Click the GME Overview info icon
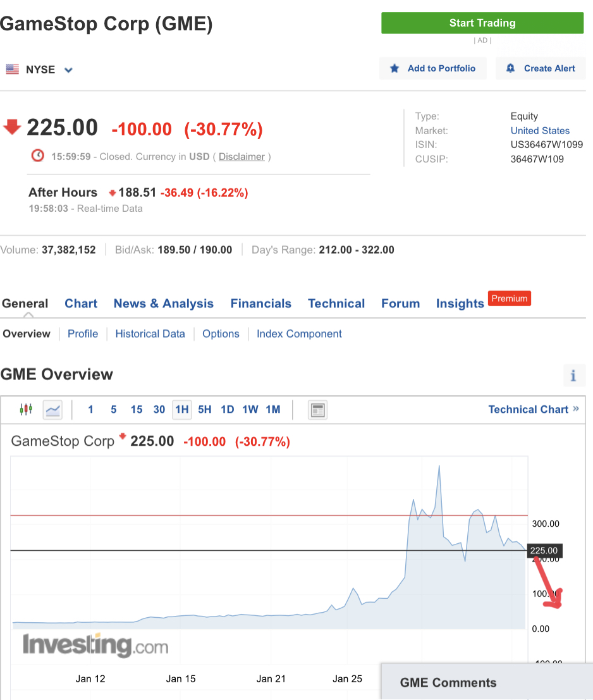This screenshot has width=593, height=700. (573, 375)
